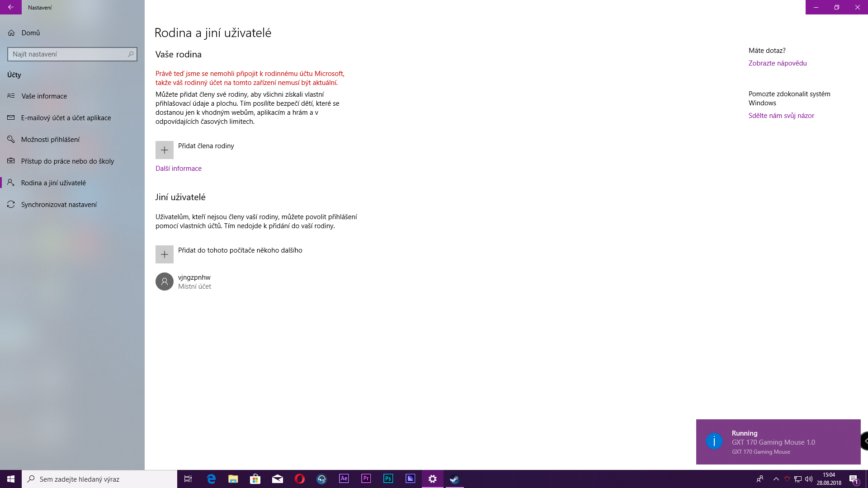Viewport: 868px width, 488px height.
Task: Open Zobrazte nápovědu help link
Action: 777,63
